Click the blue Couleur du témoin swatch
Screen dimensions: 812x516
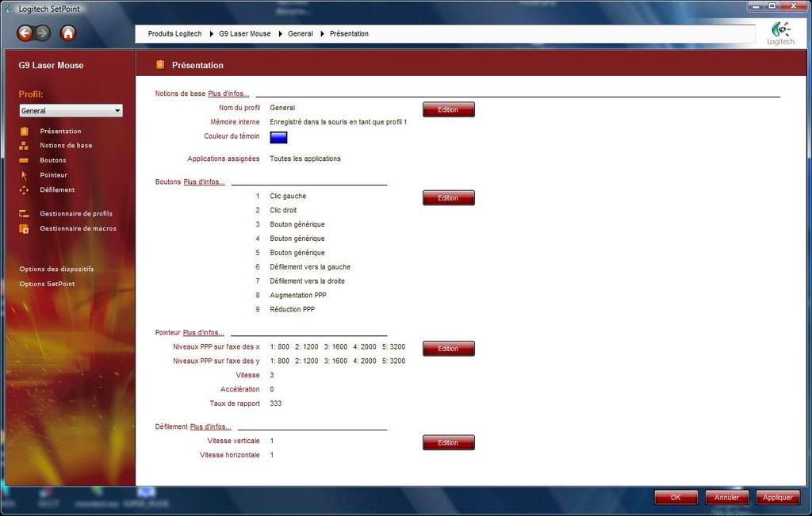[x=278, y=137]
